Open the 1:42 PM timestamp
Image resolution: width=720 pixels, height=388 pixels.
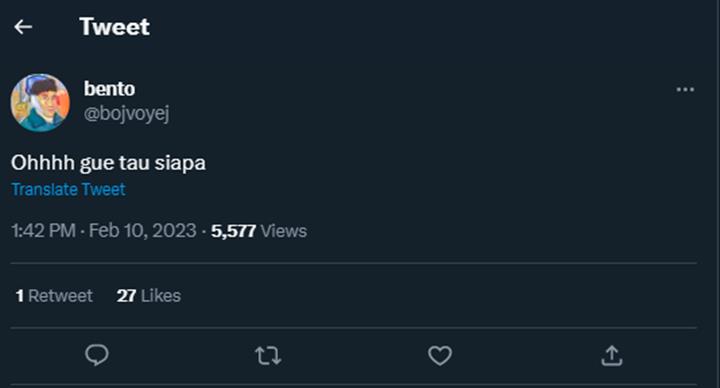click(x=43, y=231)
